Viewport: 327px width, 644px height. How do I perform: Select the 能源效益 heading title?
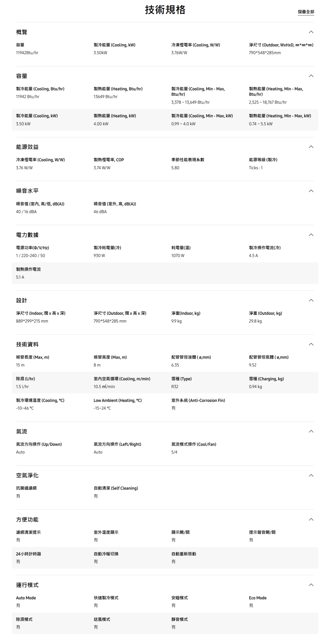point(27,147)
